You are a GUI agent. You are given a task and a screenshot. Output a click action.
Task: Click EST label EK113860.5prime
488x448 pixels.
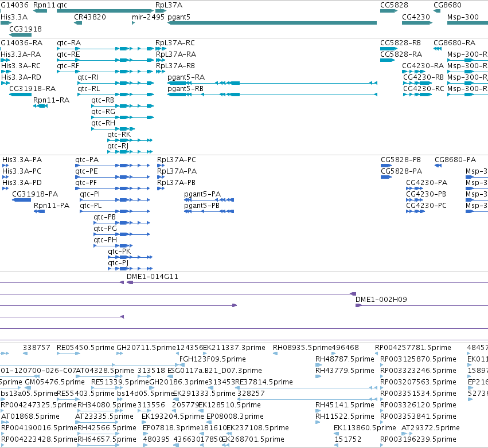365,428
